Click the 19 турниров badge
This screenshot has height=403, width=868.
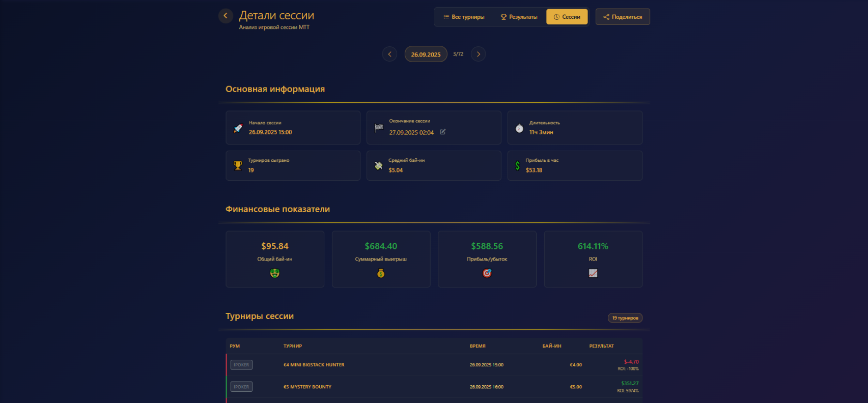point(625,318)
